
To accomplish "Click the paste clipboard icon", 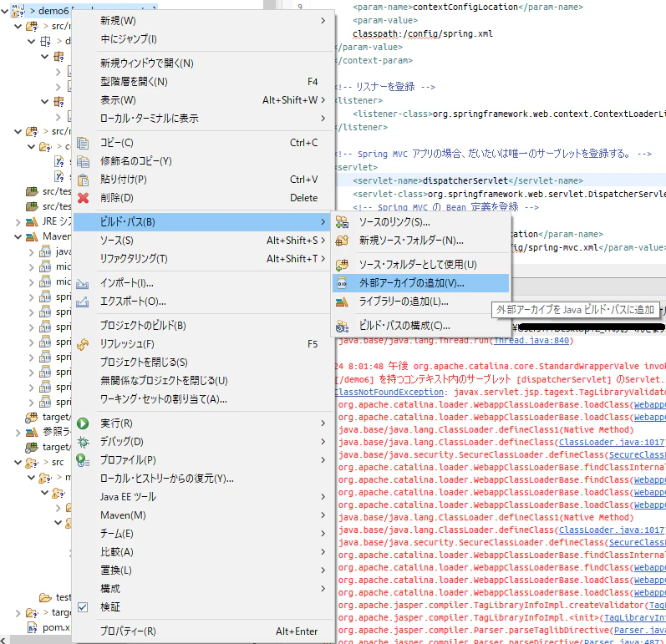I will point(83,180).
